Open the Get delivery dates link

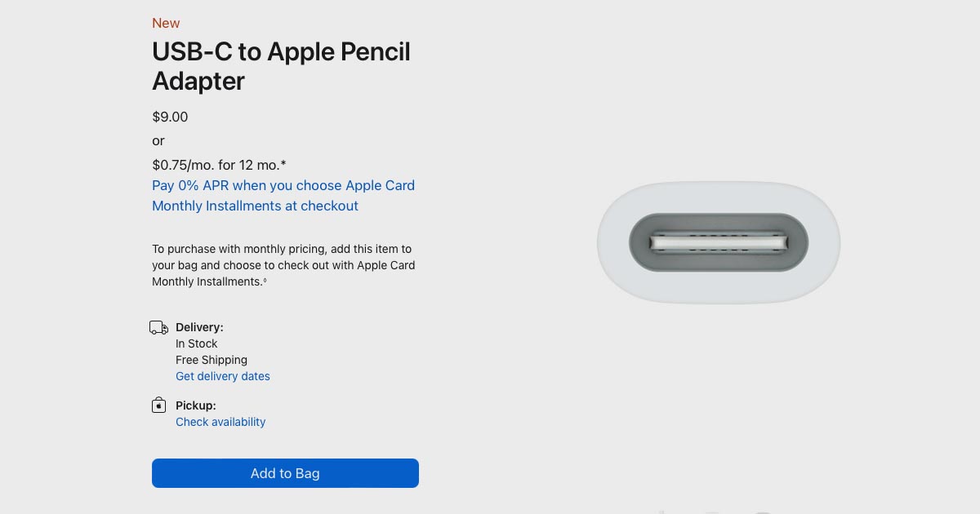(223, 376)
